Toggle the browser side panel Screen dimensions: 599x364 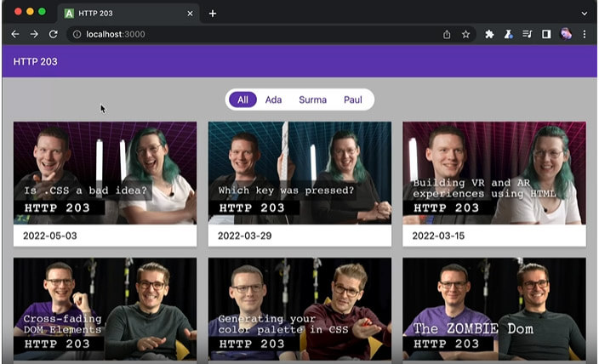click(x=546, y=34)
